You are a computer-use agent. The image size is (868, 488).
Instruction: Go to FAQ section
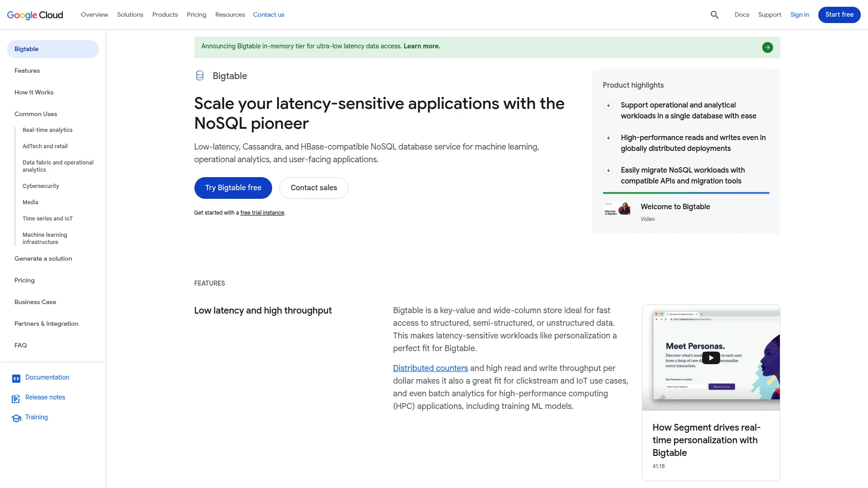21,346
